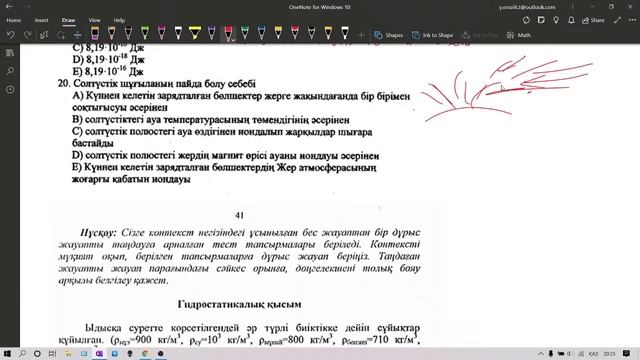
Task: Click the Ink to Text button
Action: 480,36
